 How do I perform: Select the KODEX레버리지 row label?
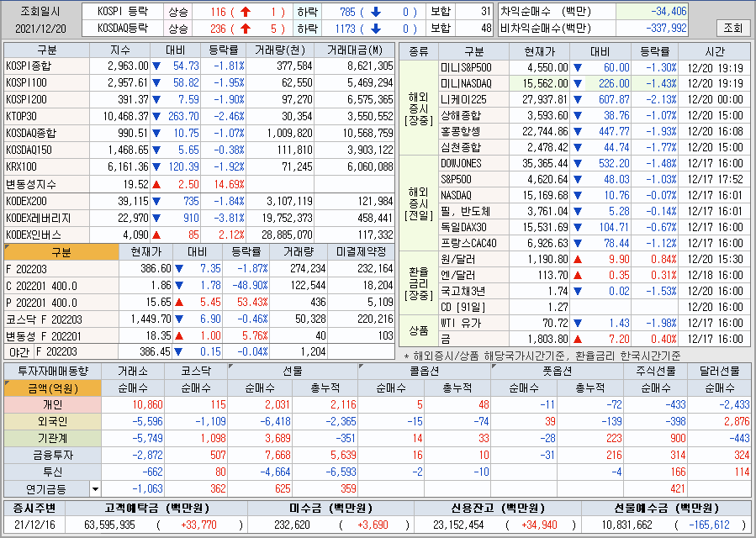[46, 218]
